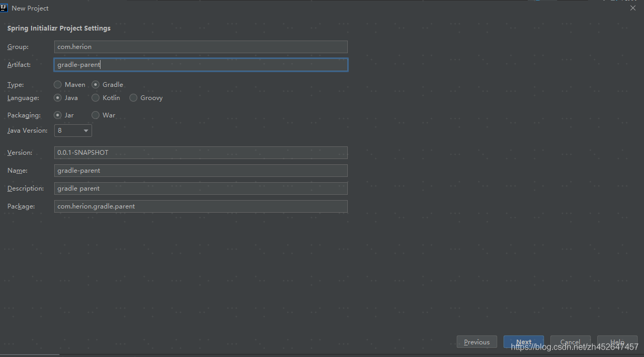This screenshot has height=357, width=644.
Task: Click into the Group field
Action: click(x=200, y=46)
